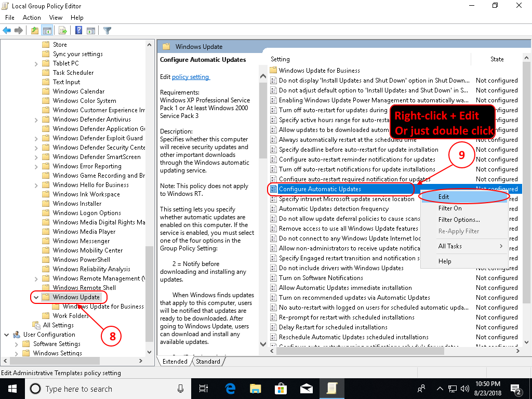Expand the Windows Hello for Business node
Viewport: 532px width, 399px height.
click(x=36, y=185)
